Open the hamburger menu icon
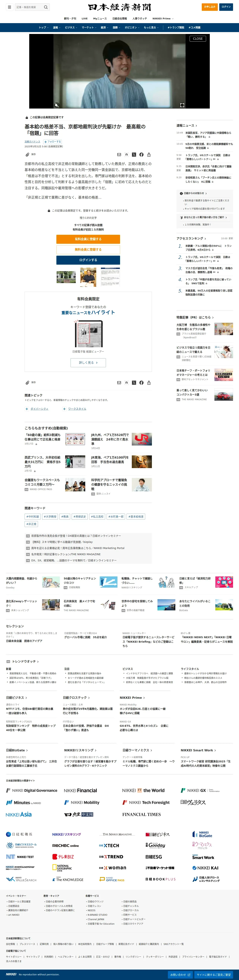 (9, 7)
